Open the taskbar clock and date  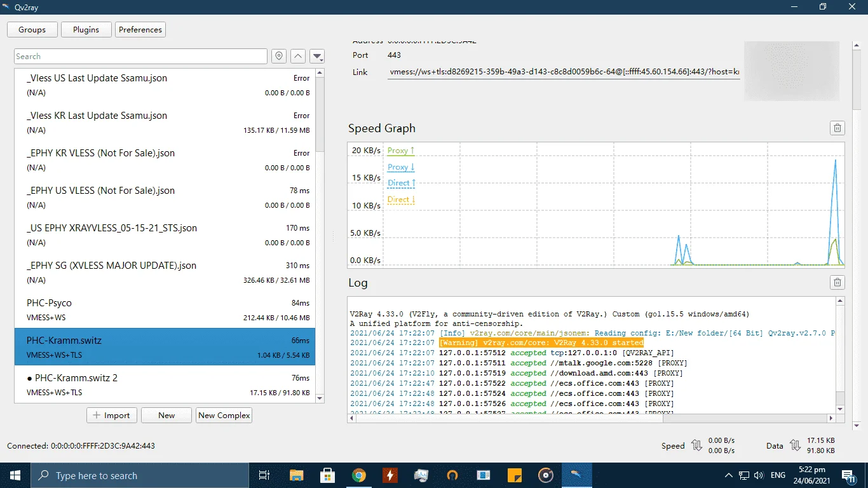click(812, 475)
